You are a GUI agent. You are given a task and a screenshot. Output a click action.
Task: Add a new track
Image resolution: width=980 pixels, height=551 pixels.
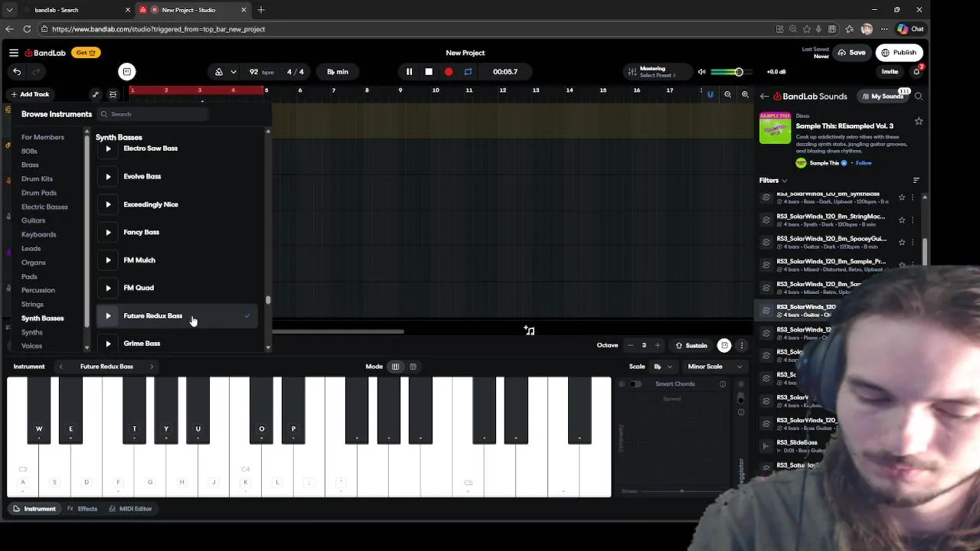(x=30, y=94)
